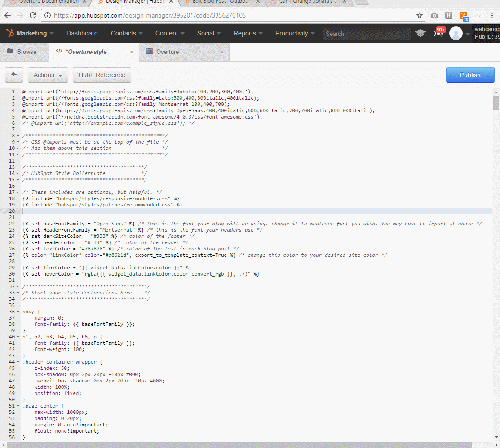Open the HubSpot Academy graduation cap icon

point(420,33)
